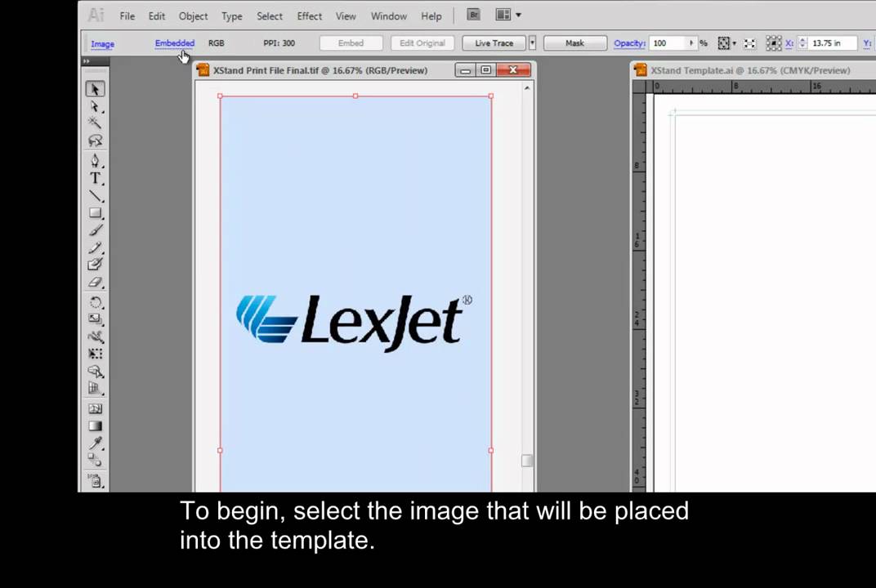Open the Object menu

[x=194, y=16]
